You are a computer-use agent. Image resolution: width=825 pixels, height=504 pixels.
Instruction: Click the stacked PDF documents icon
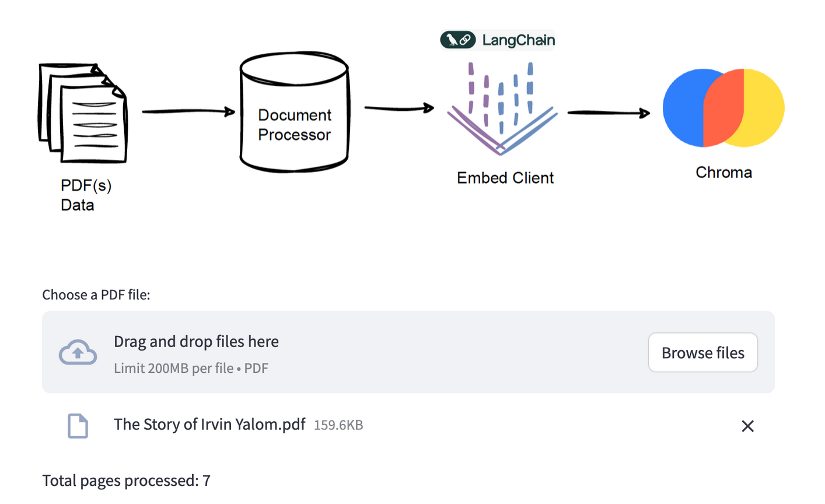click(82, 113)
